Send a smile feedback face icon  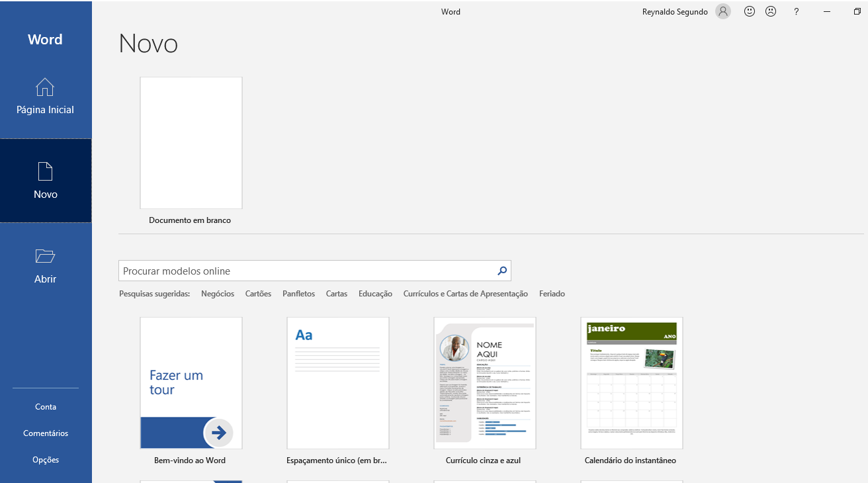pyautogui.click(x=750, y=11)
